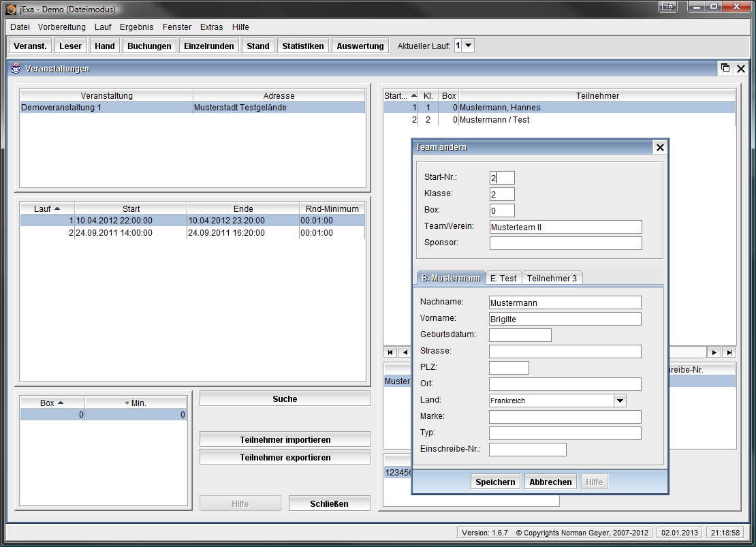Viewport: 756px width, 547px height.
Task: Switch to the E. Test tab
Action: click(503, 278)
